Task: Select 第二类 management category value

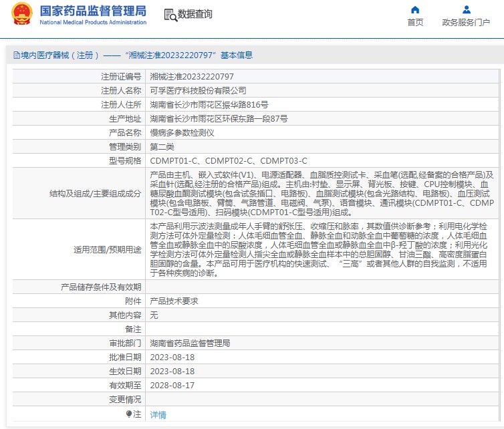Action: pos(162,147)
